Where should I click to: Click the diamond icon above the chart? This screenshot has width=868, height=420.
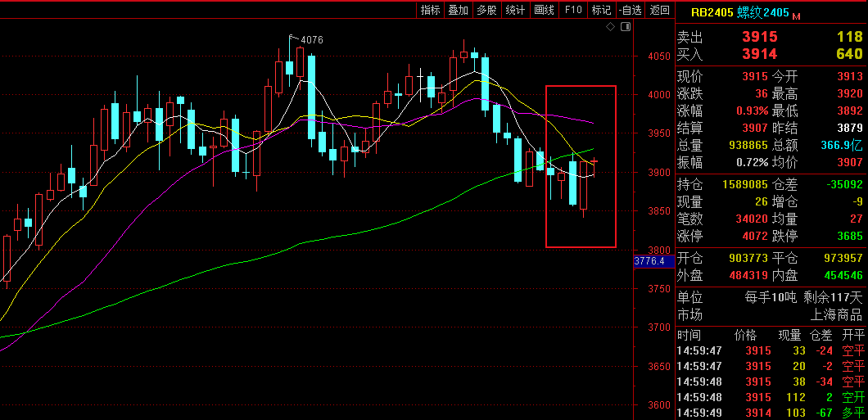coord(610,27)
